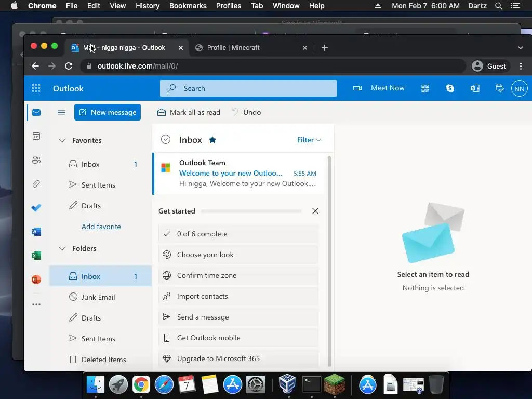Click the message list scrollbar
Image resolution: width=532 pixels, height=399 pixels.
click(x=329, y=261)
